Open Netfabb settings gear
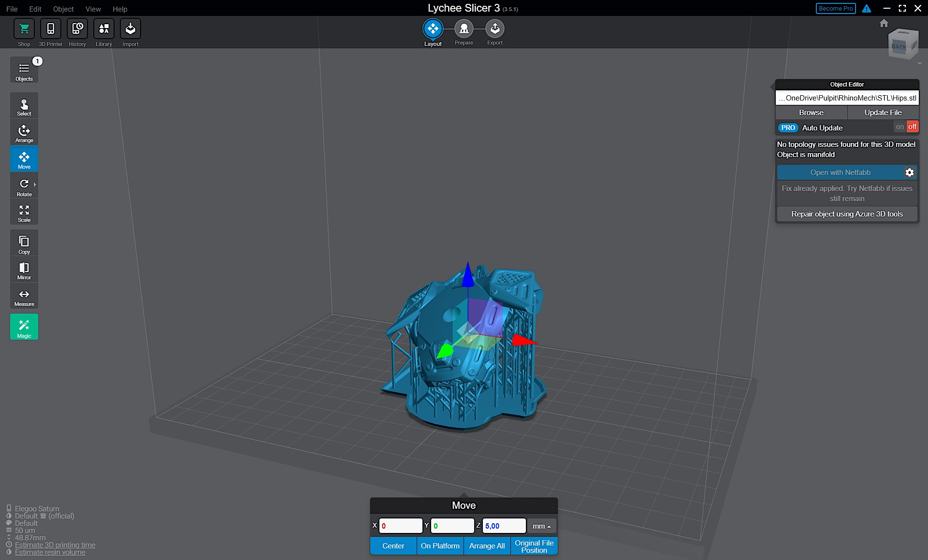Screen dimensions: 928x560 (910, 172)
